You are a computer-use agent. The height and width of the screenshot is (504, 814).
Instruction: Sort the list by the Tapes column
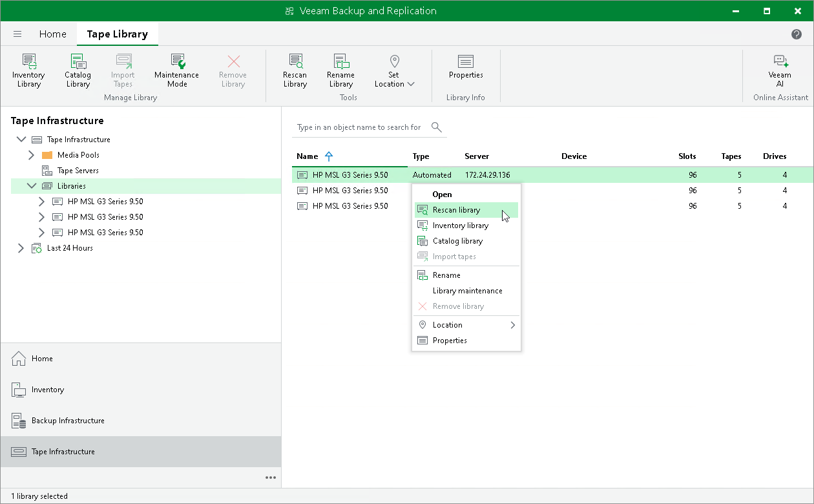(x=731, y=156)
